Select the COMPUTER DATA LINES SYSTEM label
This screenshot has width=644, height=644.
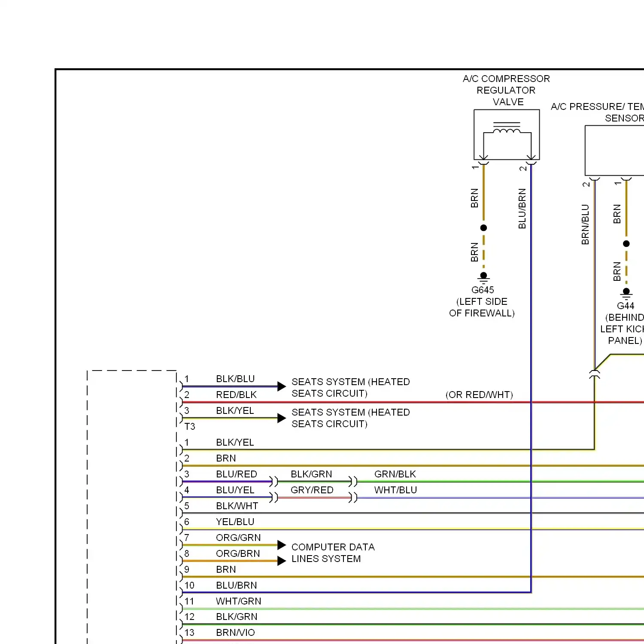[x=333, y=553]
